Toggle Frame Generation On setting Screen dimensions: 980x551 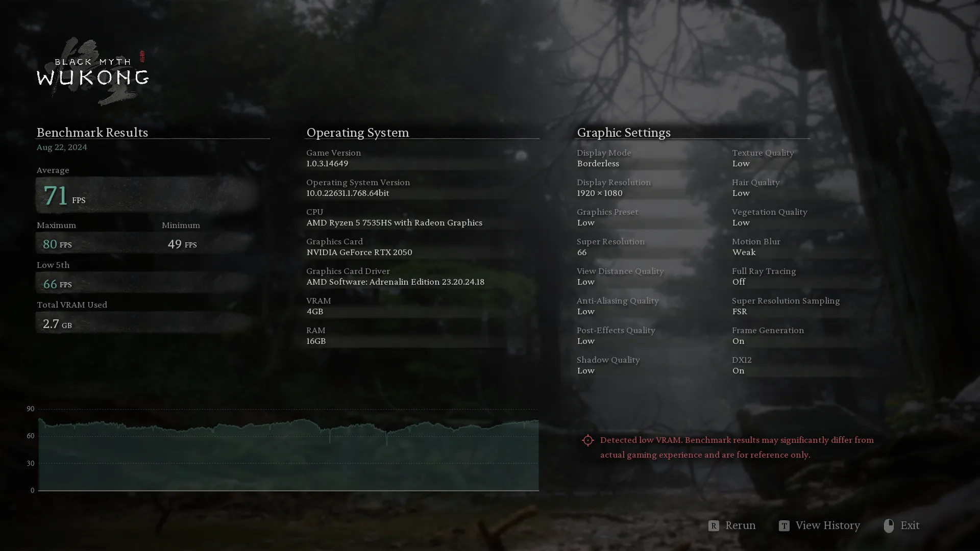(x=739, y=340)
